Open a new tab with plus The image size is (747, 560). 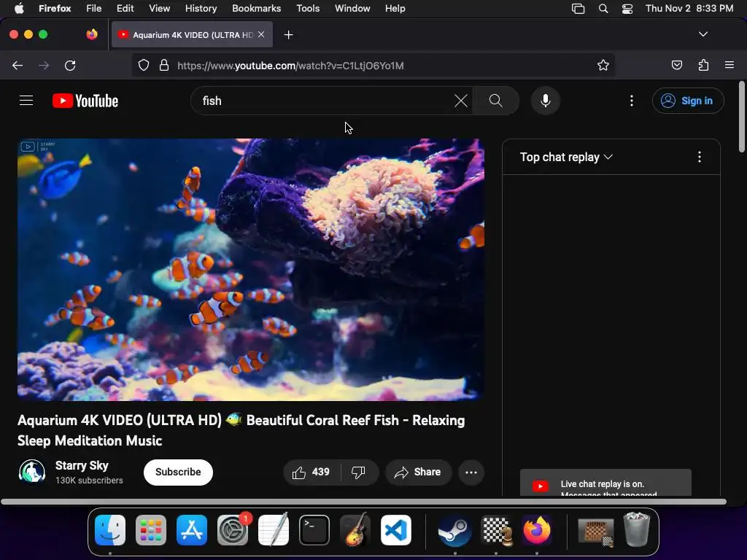point(288,35)
